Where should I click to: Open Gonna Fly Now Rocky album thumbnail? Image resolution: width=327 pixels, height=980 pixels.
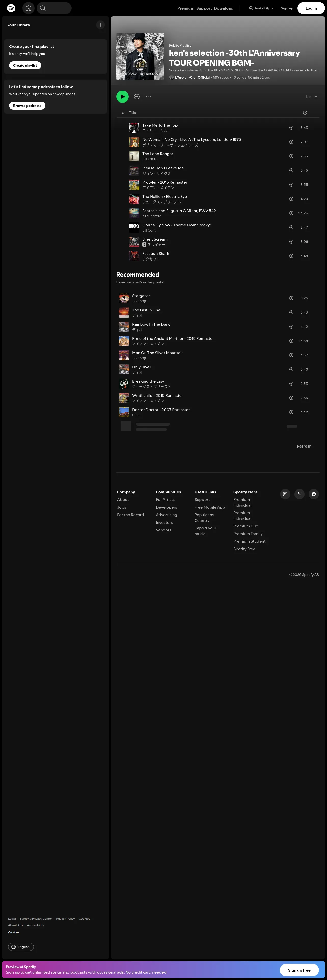tap(134, 227)
